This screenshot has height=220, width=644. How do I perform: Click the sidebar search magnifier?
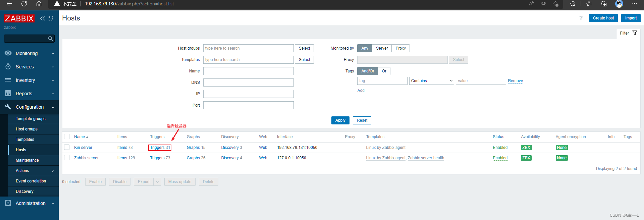pos(51,39)
